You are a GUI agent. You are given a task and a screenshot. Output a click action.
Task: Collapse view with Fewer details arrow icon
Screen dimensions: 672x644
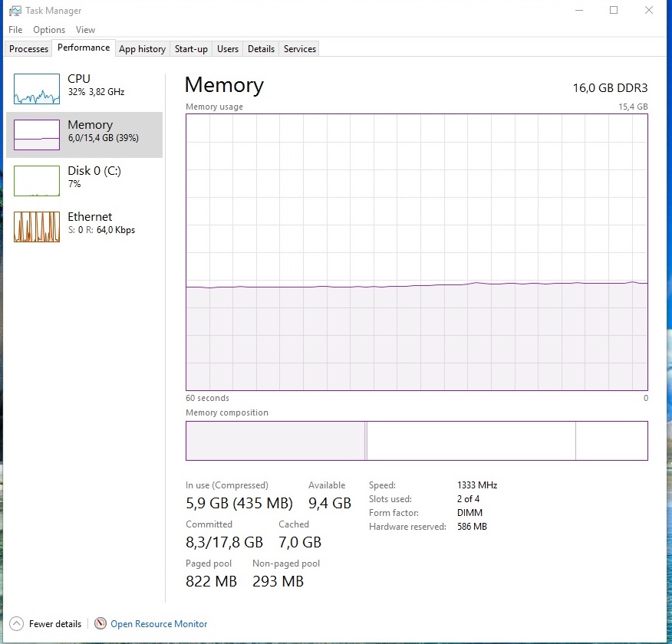pyautogui.click(x=16, y=624)
